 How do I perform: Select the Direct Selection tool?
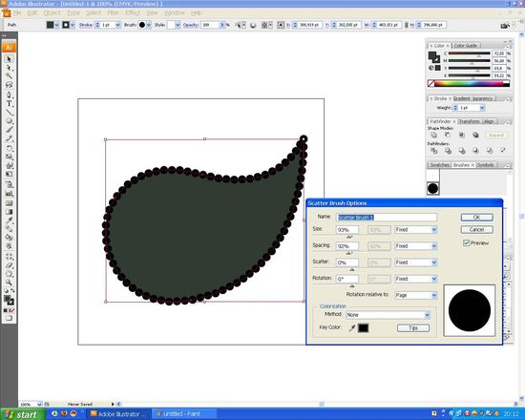(9, 68)
